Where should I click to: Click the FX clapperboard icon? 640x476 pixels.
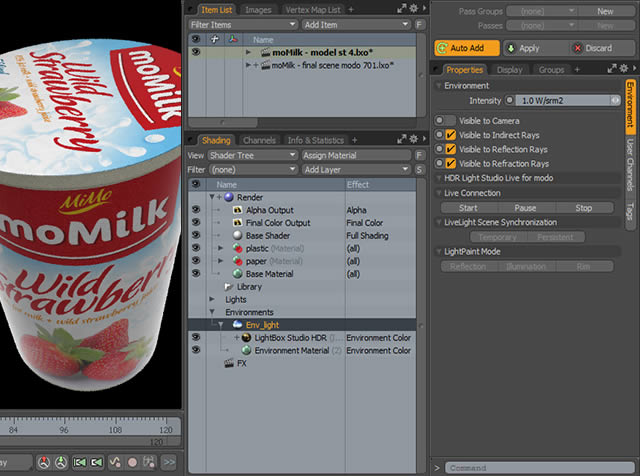point(229,363)
